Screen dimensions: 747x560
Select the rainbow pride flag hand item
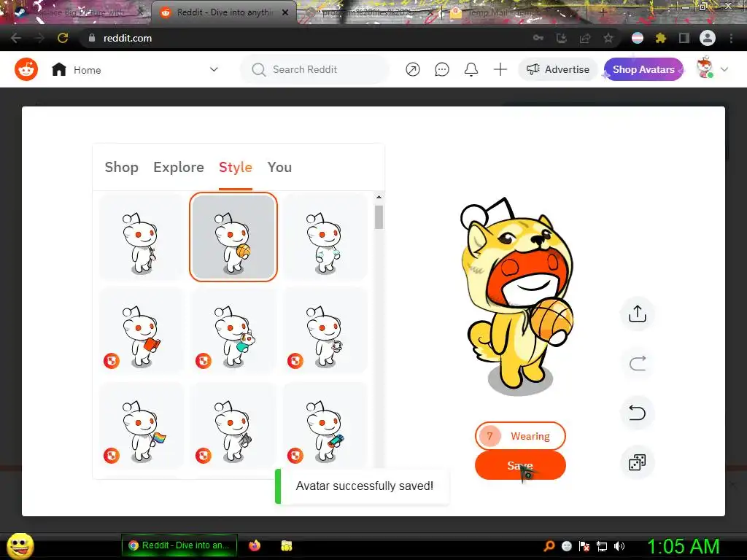(x=142, y=425)
